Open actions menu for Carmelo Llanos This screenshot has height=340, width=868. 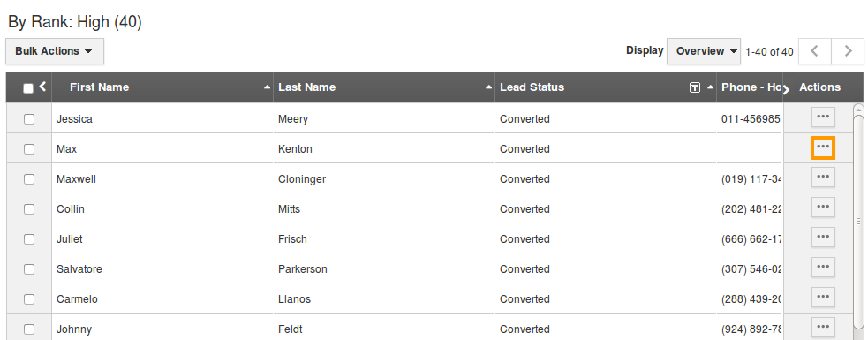pos(823,298)
